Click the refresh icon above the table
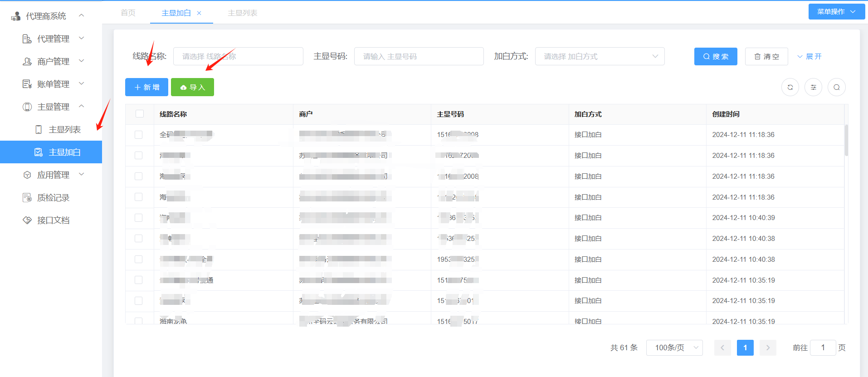The width and height of the screenshot is (868, 377). 790,87
